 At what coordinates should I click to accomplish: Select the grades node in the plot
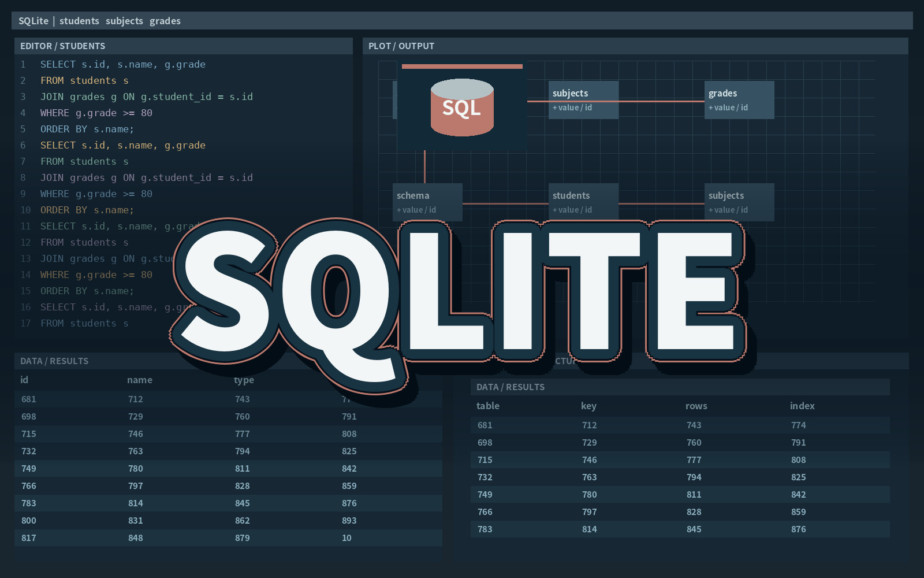click(739, 100)
